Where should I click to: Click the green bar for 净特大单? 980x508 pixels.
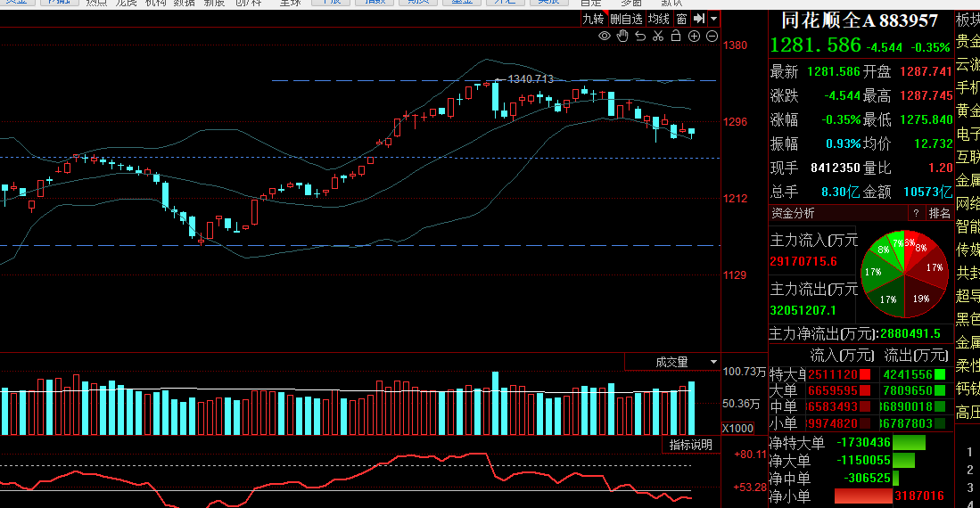pos(909,442)
